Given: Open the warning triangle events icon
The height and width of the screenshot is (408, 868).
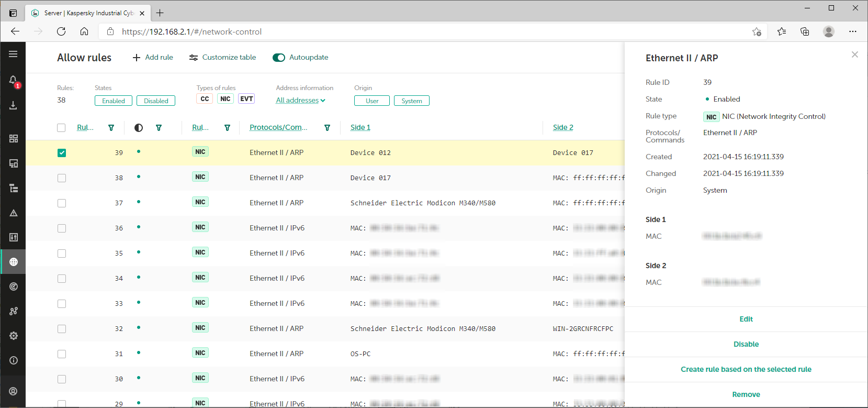Looking at the screenshot, I should click(13, 213).
